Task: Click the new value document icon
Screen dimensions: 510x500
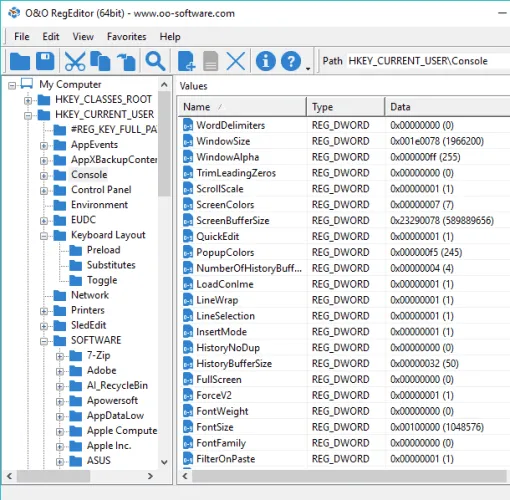Action: click(x=186, y=61)
